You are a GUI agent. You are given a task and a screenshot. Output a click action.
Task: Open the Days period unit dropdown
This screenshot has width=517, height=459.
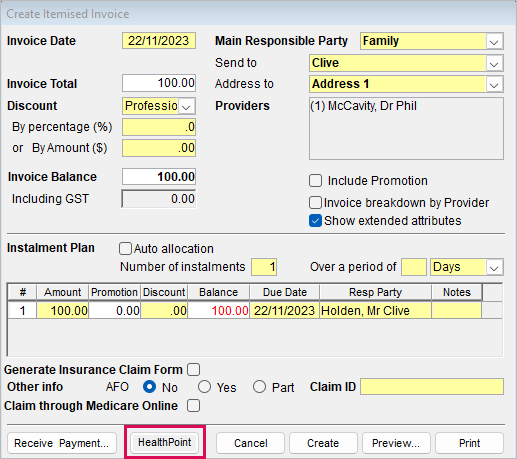coord(494,267)
